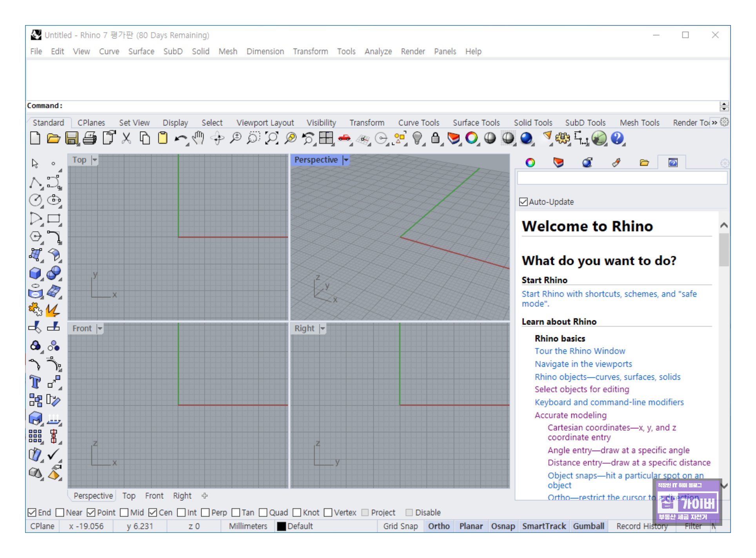Click the Text object T tool
Image resolution: width=756 pixels, height=558 pixels.
[35, 382]
